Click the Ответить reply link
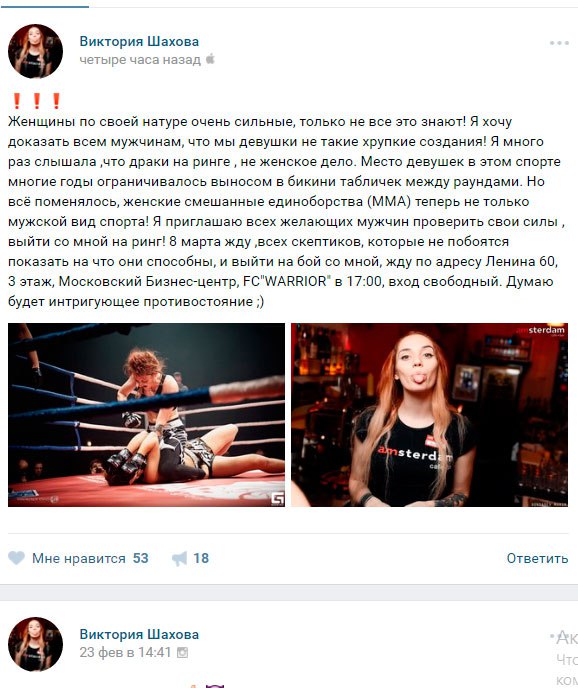The width and height of the screenshot is (578, 688). tap(537, 558)
